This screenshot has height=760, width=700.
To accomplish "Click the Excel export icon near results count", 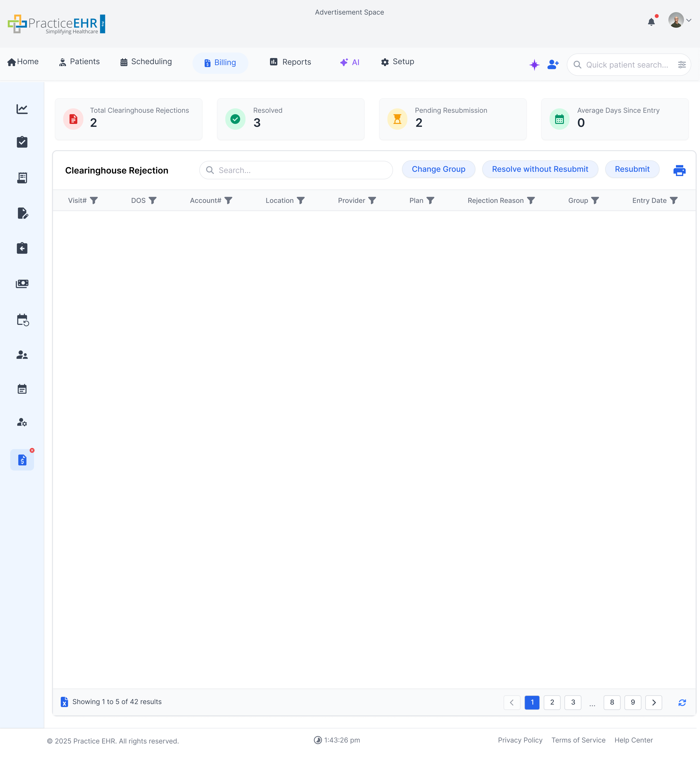I will coord(64,702).
